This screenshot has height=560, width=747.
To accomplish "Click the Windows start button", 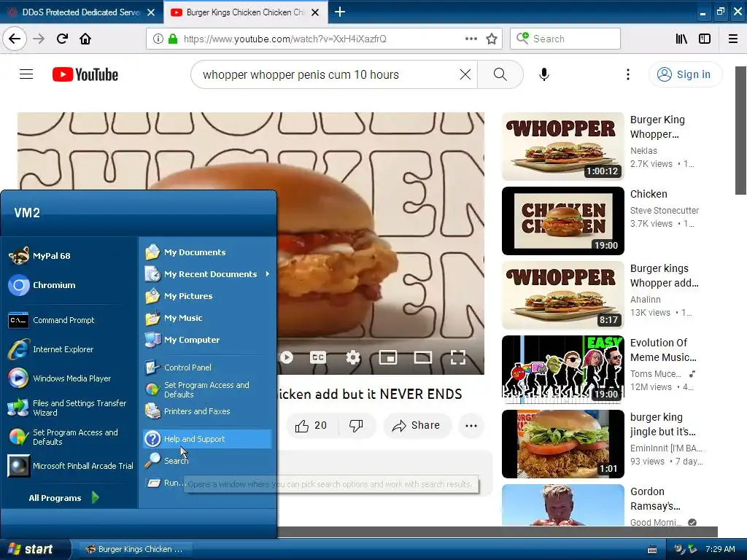I will tap(35, 549).
